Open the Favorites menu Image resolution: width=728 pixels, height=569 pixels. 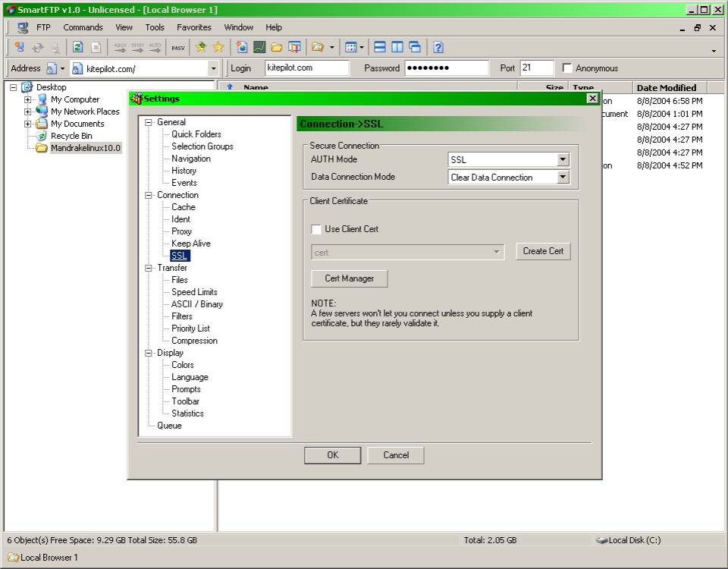point(193,27)
